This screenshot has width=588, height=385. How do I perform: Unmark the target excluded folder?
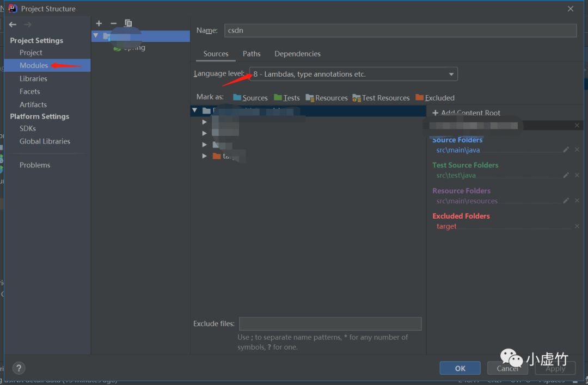pos(577,226)
